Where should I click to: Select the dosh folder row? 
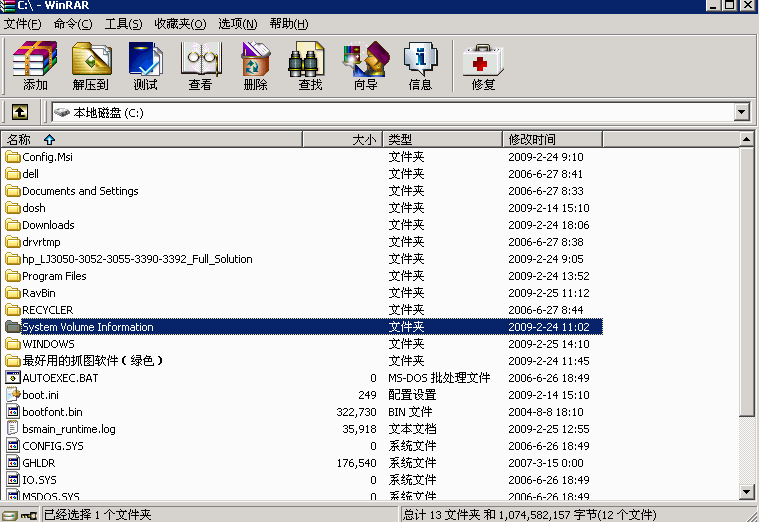[x=302, y=208]
